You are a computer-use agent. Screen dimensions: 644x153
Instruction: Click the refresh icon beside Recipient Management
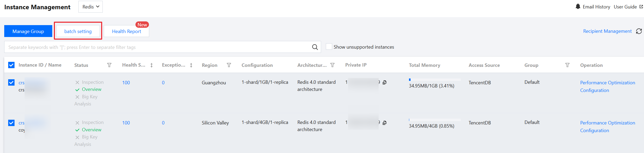pyautogui.click(x=639, y=31)
